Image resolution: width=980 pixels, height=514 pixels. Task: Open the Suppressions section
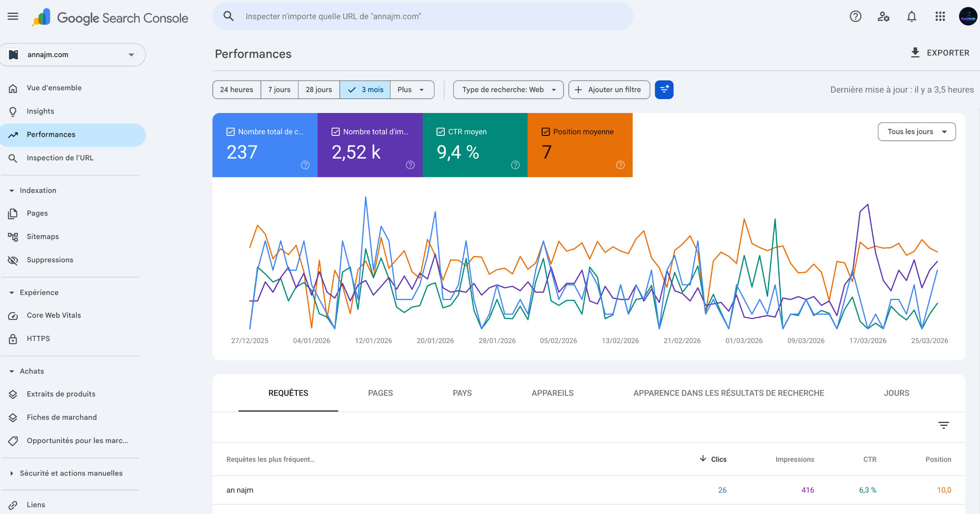(50, 260)
